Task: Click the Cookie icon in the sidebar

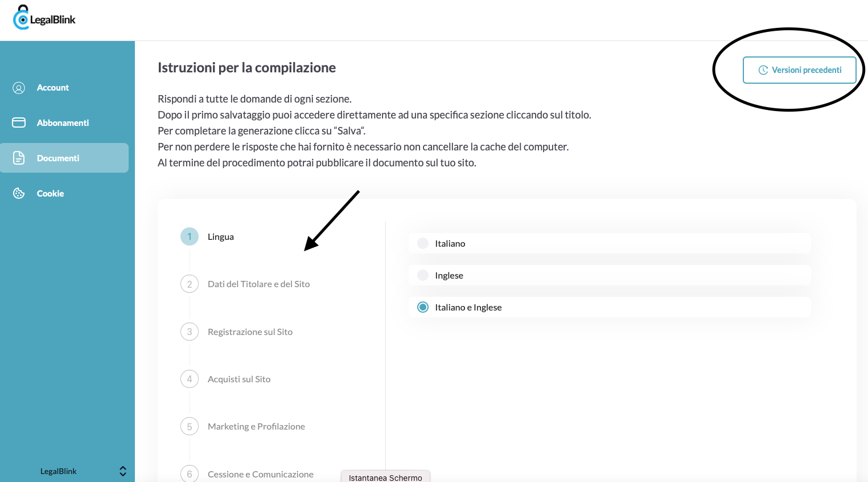Action: (19, 193)
